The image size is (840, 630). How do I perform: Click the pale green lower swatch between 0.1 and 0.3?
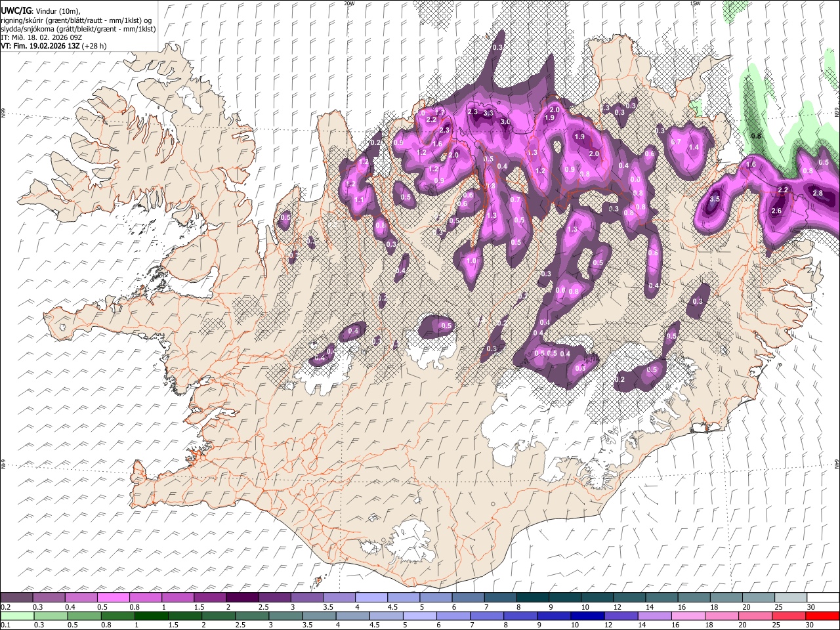tap(16, 616)
